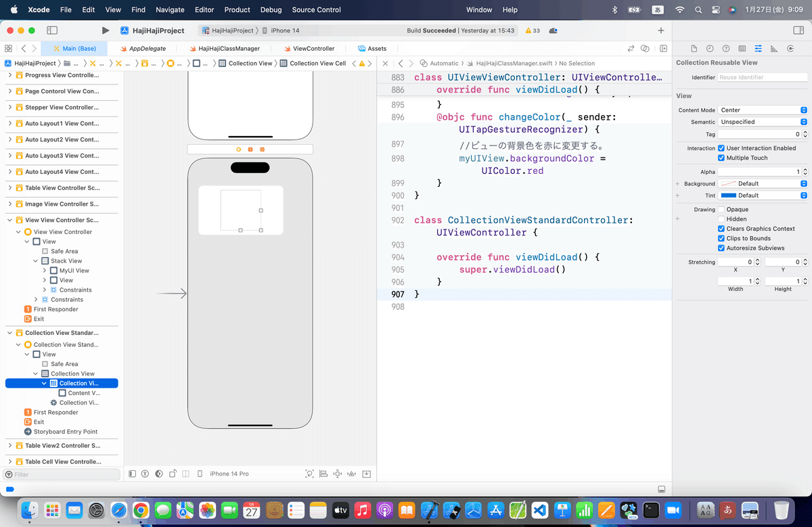Open the File inspector
The height and width of the screenshot is (527, 812).
tap(694, 49)
